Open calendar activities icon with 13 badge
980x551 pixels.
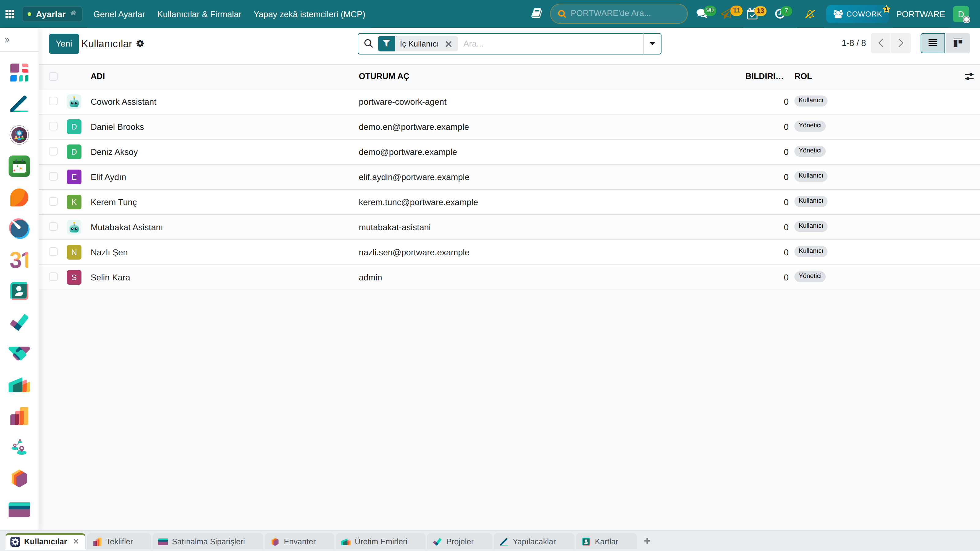pyautogui.click(x=756, y=14)
